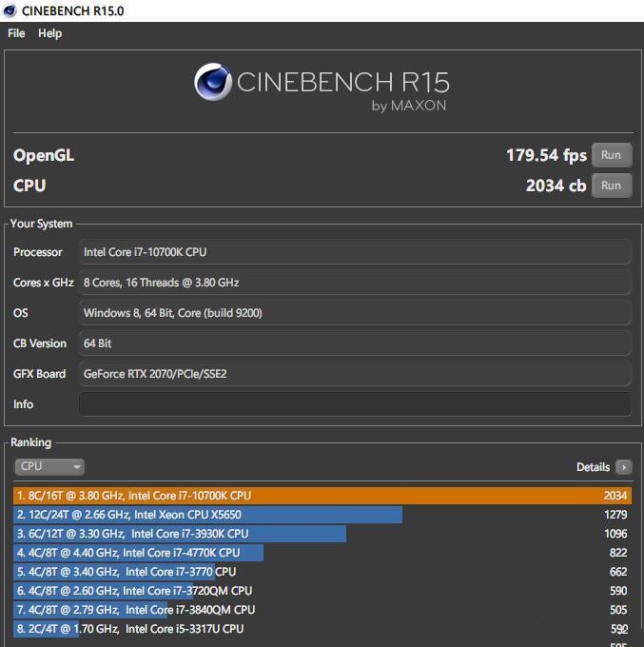644x647 pixels.
Task: Click the score 1096 in ranking
Action: [x=615, y=534]
